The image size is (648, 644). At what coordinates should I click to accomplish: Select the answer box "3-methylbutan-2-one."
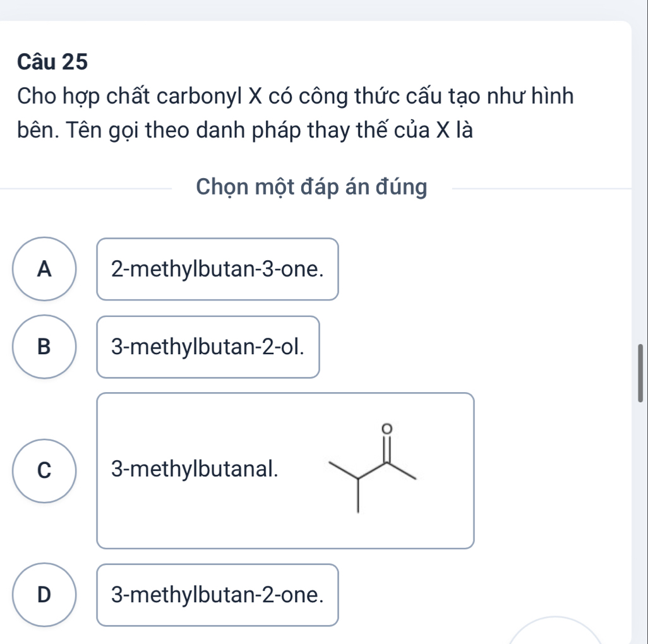[x=217, y=595]
